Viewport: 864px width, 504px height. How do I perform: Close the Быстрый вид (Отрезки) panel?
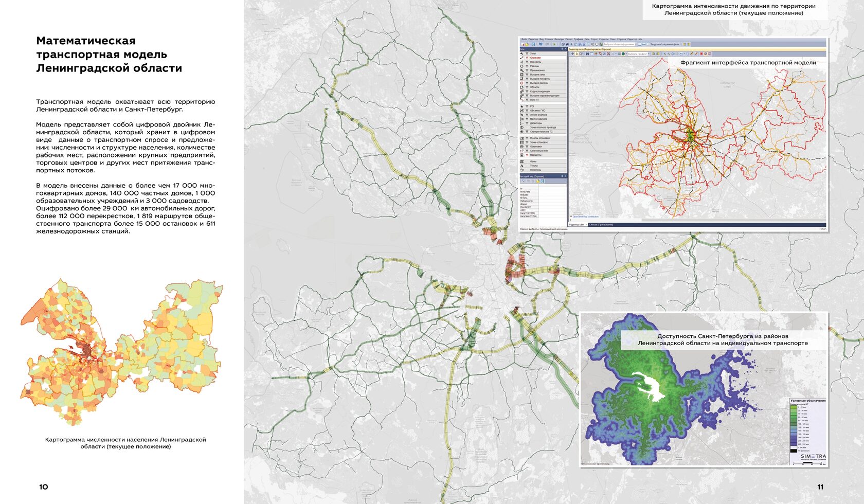pyautogui.click(x=565, y=176)
